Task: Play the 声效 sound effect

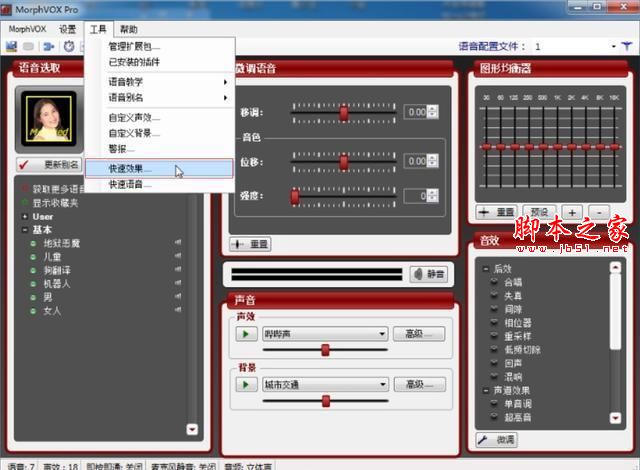Action: [x=247, y=334]
